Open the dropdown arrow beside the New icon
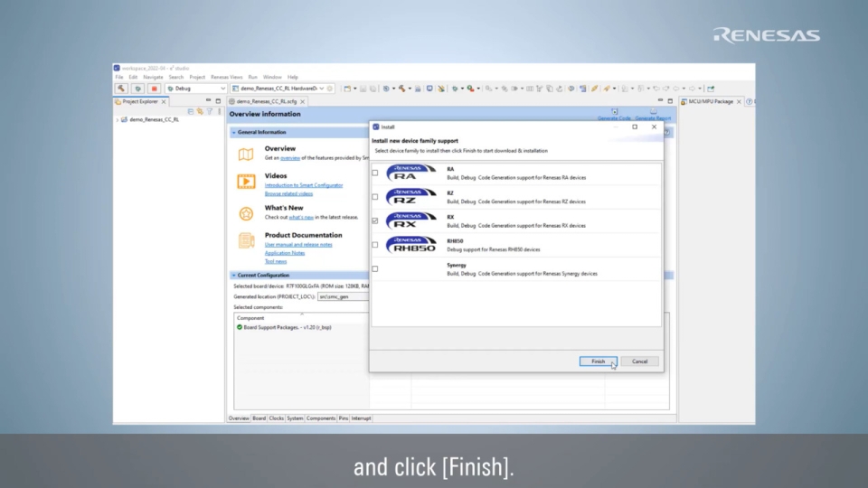868x488 pixels. (354, 89)
